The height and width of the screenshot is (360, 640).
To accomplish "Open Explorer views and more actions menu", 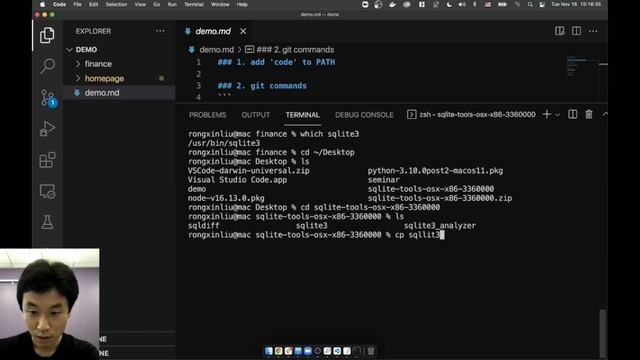I will click(160, 31).
